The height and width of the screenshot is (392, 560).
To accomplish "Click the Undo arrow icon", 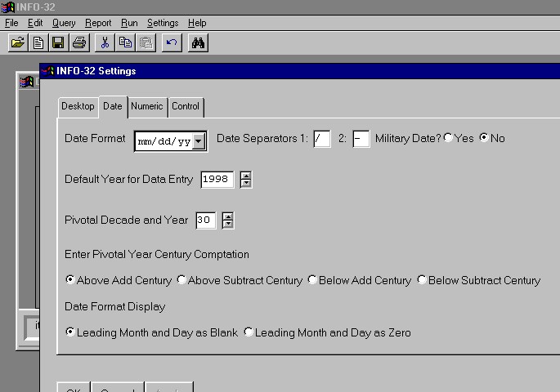I will pyautogui.click(x=172, y=42).
